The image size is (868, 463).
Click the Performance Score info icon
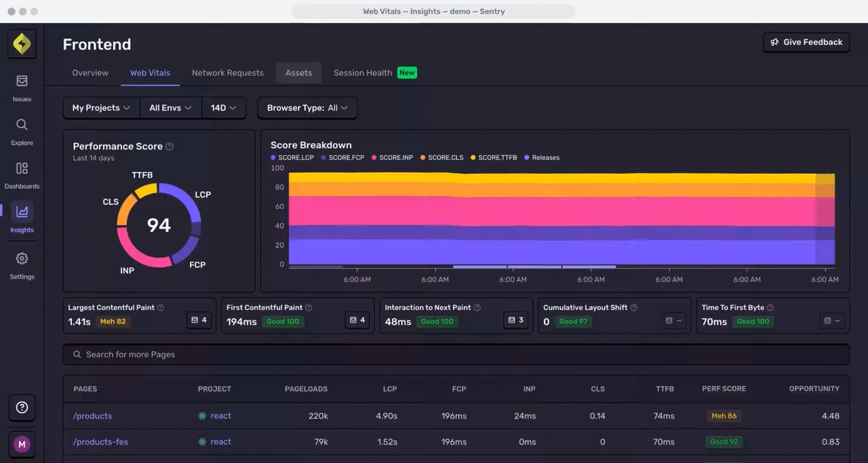tap(170, 146)
